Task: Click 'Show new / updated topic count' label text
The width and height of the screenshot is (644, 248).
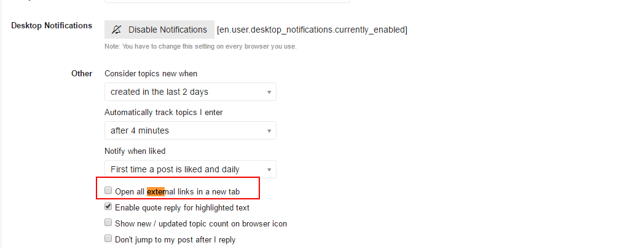Action: (x=175, y=224)
